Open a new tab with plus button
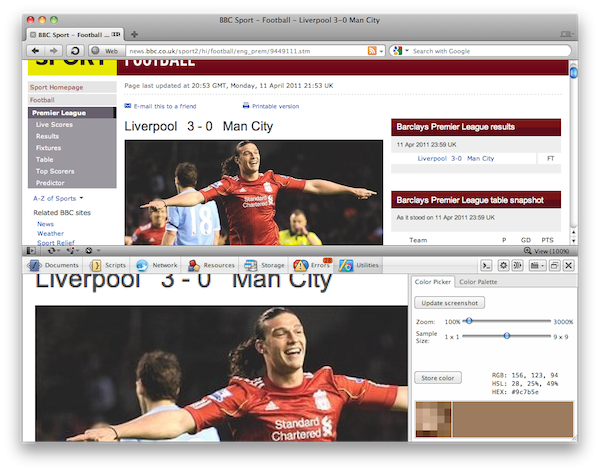This screenshot has height=472, width=600. click(x=134, y=34)
